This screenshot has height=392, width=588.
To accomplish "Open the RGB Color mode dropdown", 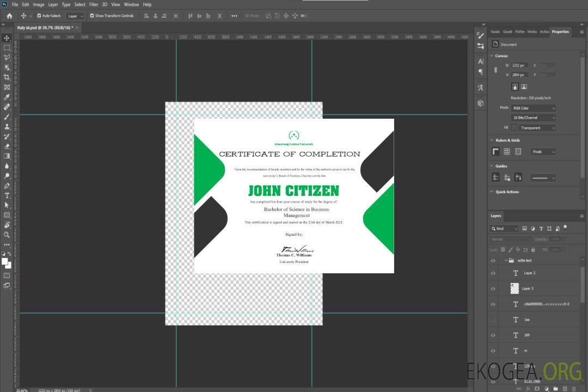I will point(533,108).
